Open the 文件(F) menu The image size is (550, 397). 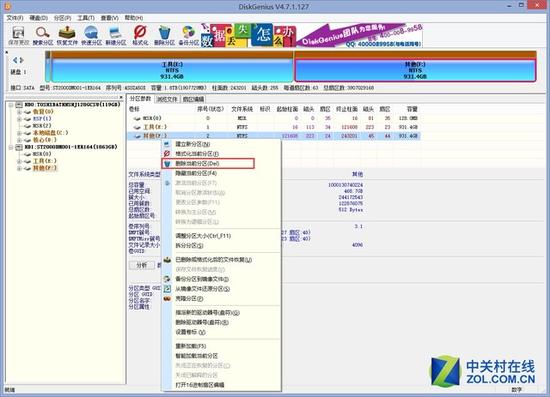coord(15,18)
